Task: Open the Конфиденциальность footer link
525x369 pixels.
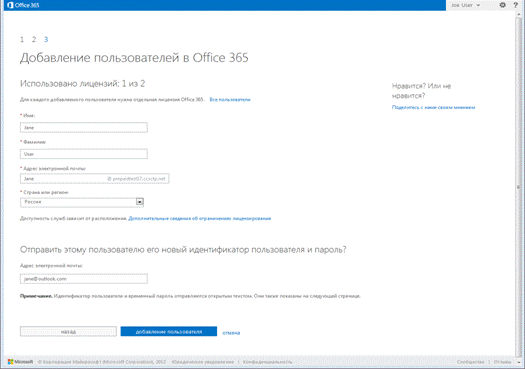Action: click(x=267, y=362)
